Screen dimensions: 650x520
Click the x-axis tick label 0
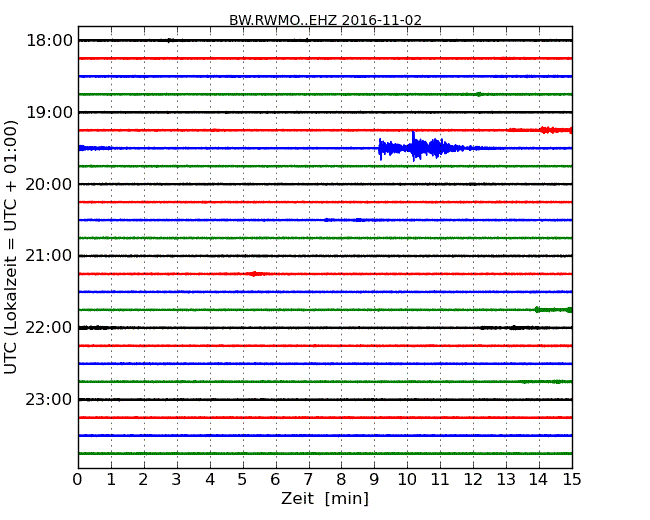click(x=78, y=479)
